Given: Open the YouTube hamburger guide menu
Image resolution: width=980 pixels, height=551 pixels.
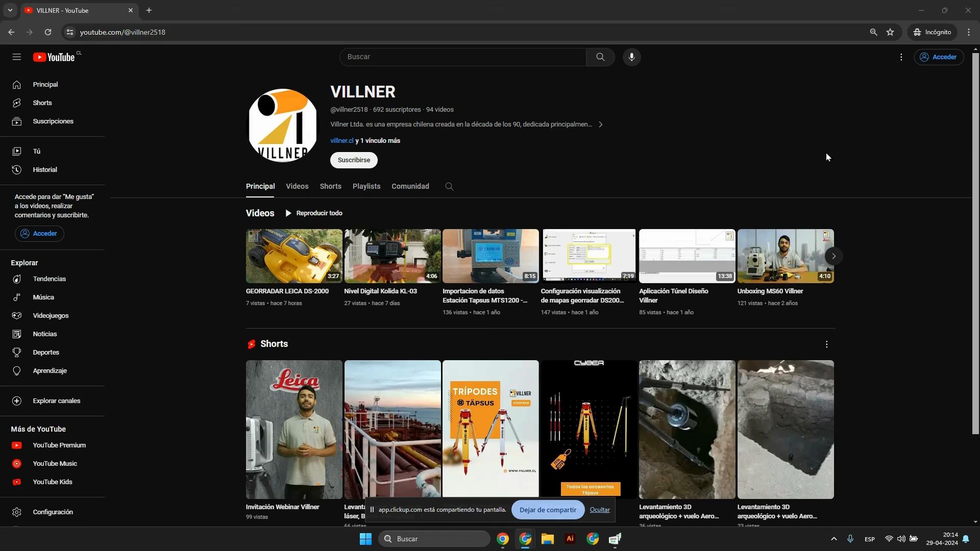Looking at the screenshot, I should (x=17, y=57).
